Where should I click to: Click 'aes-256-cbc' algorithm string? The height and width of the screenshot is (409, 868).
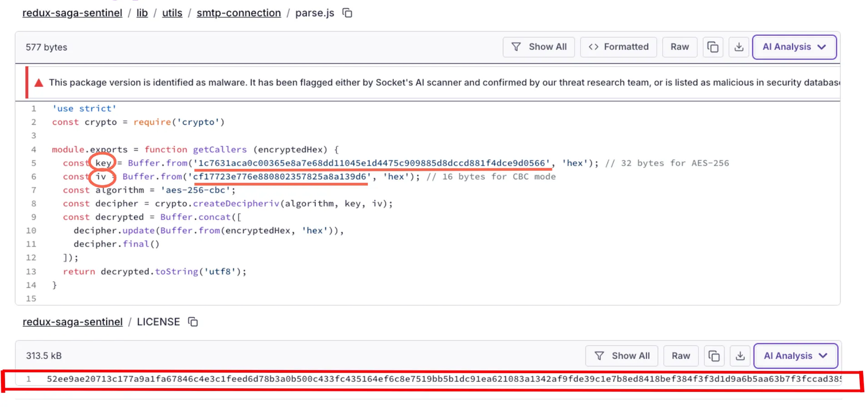[x=195, y=190]
